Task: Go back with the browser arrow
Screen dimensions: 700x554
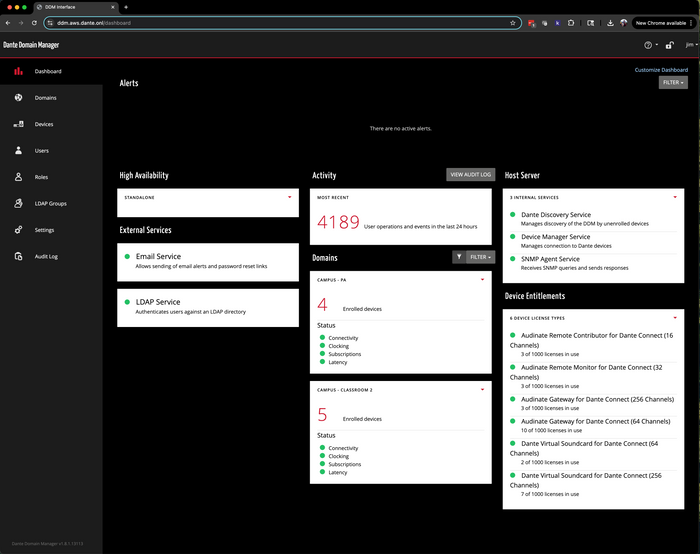Action: 8,23
